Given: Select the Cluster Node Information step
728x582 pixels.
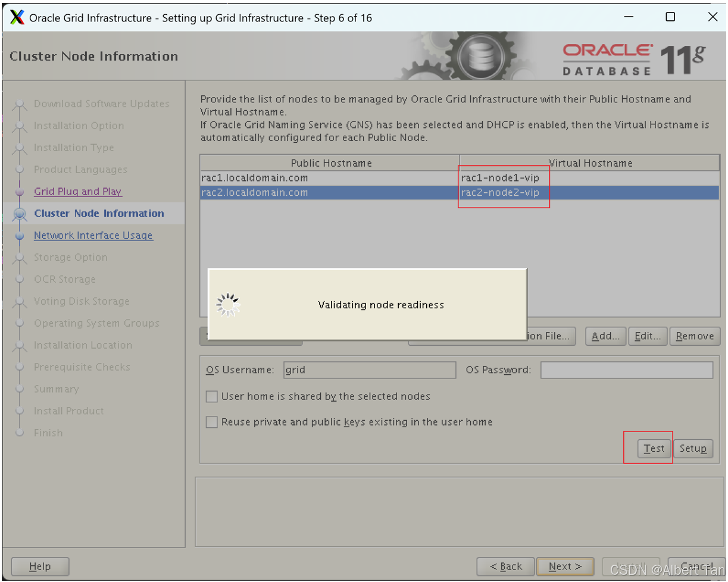Looking at the screenshot, I should pos(99,214).
